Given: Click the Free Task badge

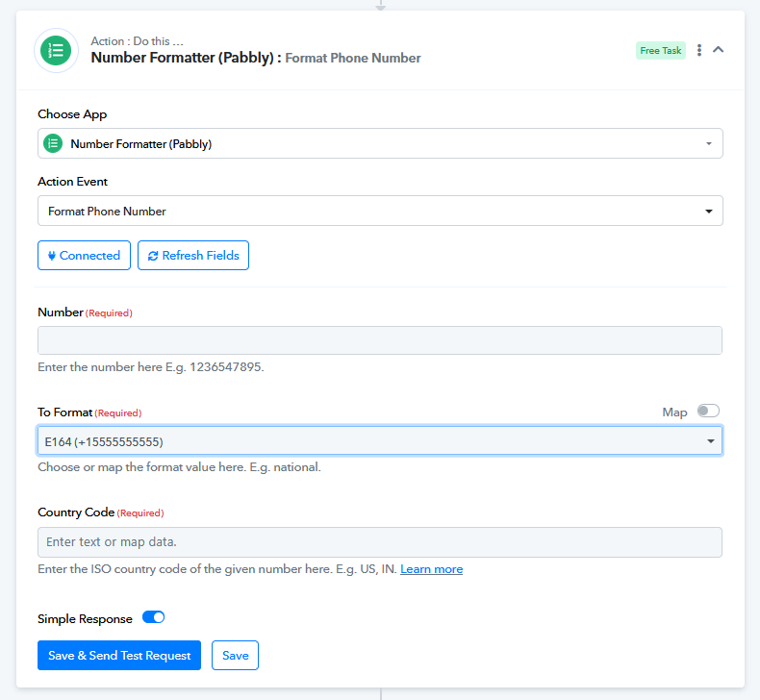Looking at the screenshot, I should [661, 50].
